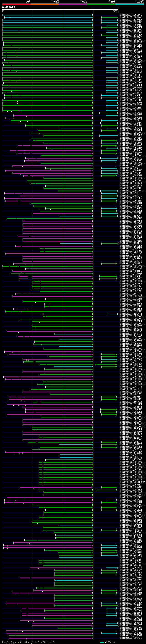Choose UniRef100_C4NAL7 label
146x644 pixels.
[x=131, y=35]
